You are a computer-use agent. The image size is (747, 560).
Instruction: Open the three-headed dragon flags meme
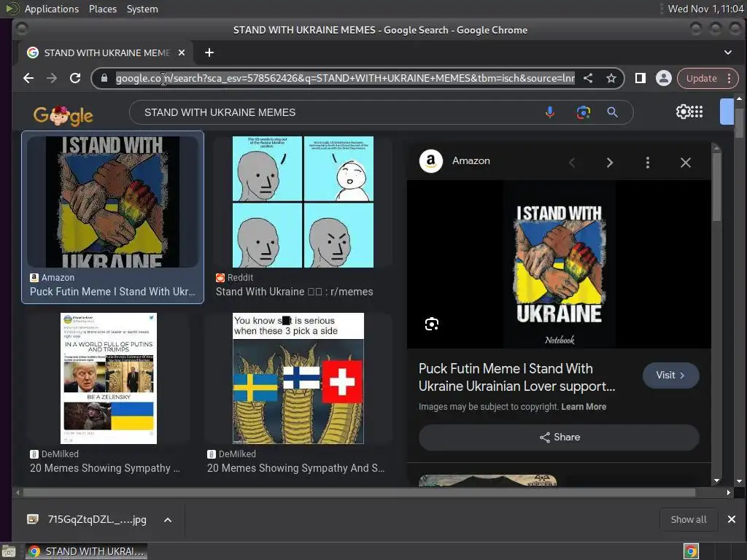click(298, 378)
